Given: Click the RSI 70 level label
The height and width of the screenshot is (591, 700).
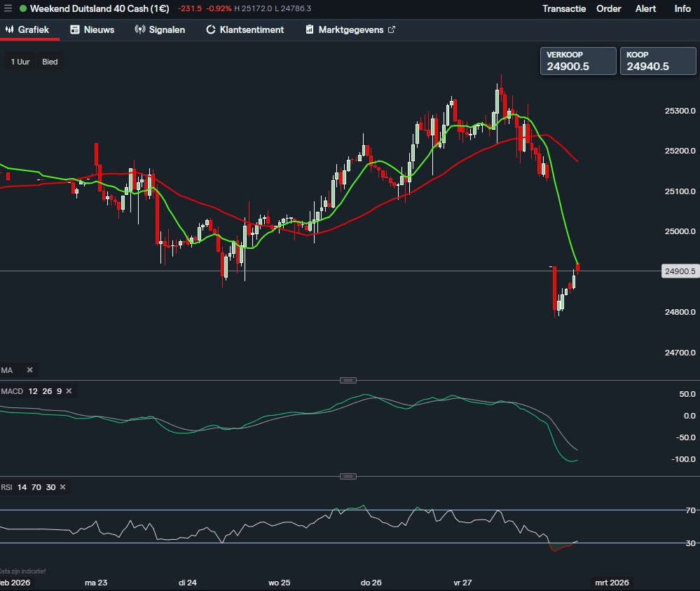Looking at the screenshot, I should point(691,510).
